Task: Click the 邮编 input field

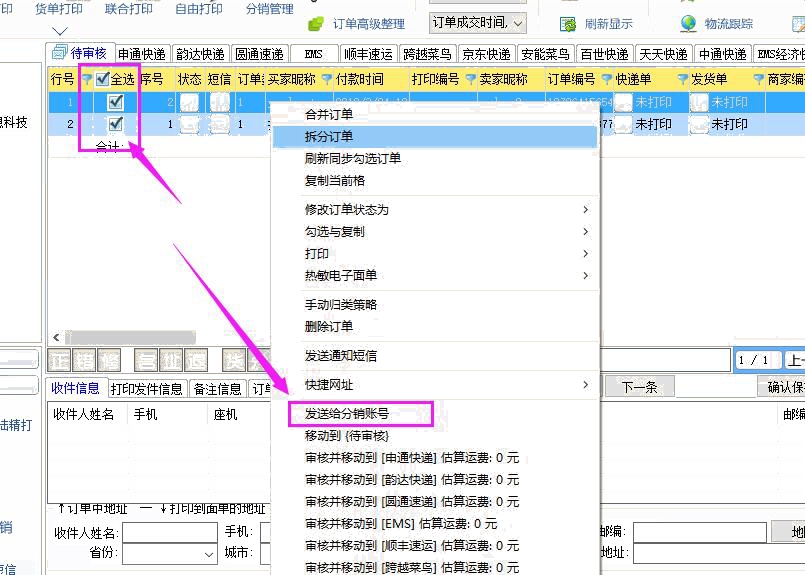Action: [x=700, y=532]
